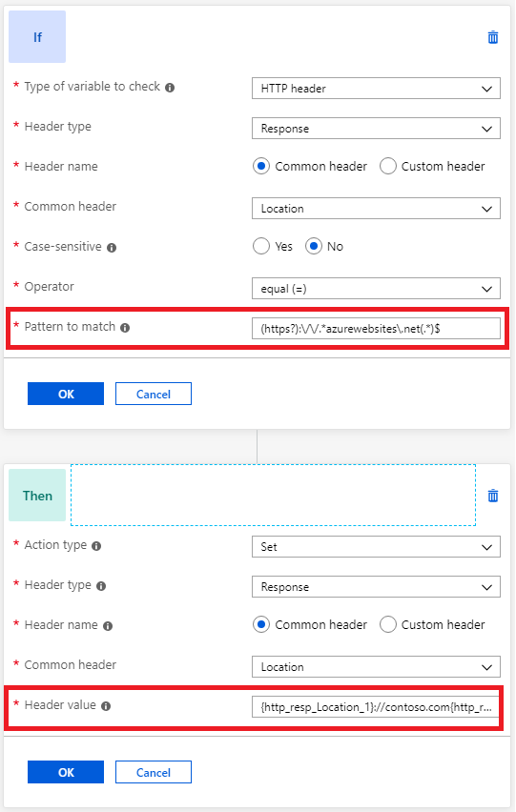Click info icon beside Then section Header name
The height and width of the screenshot is (812, 516).
click(107, 626)
